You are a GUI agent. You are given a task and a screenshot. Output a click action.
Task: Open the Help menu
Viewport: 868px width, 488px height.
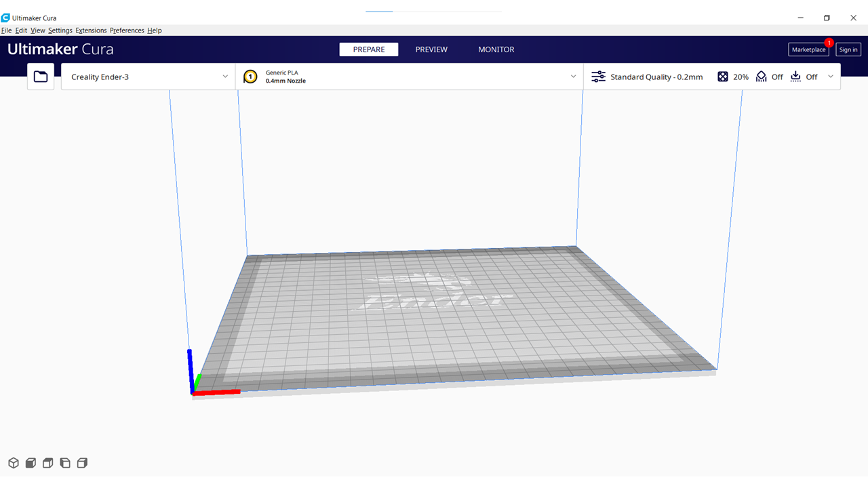coord(155,30)
